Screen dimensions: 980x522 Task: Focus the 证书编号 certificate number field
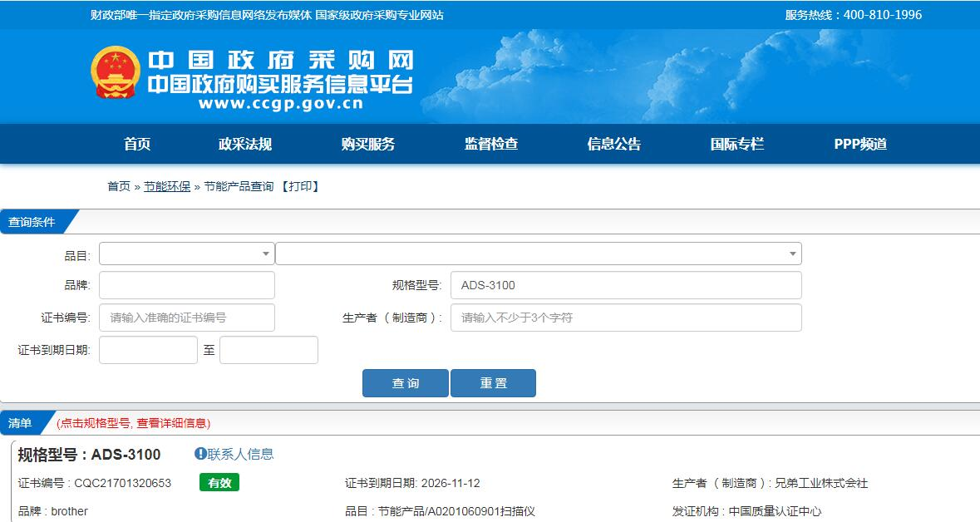point(186,318)
